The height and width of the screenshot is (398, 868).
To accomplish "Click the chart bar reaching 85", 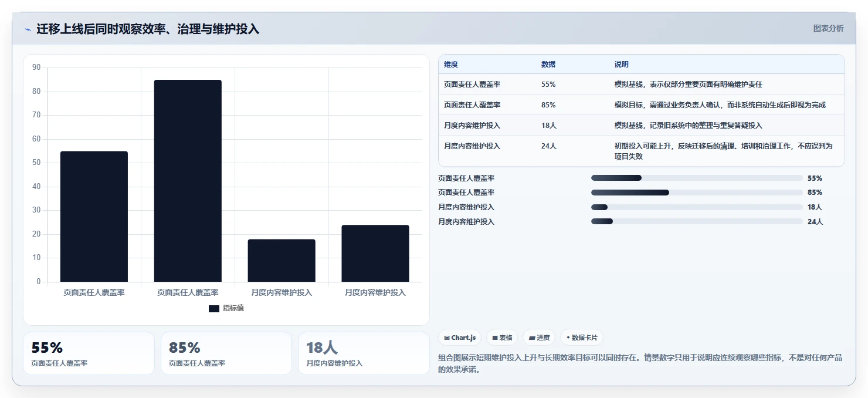I will [x=188, y=181].
